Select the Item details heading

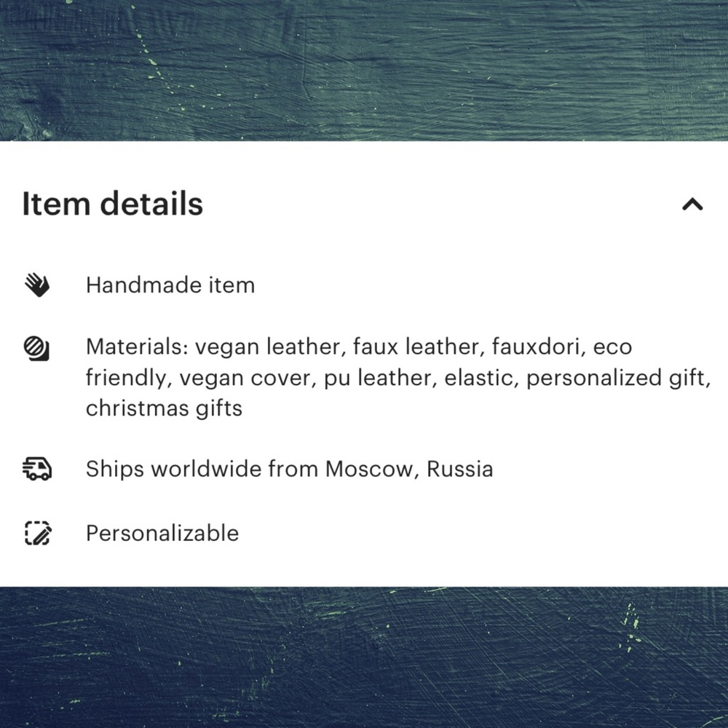113,203
